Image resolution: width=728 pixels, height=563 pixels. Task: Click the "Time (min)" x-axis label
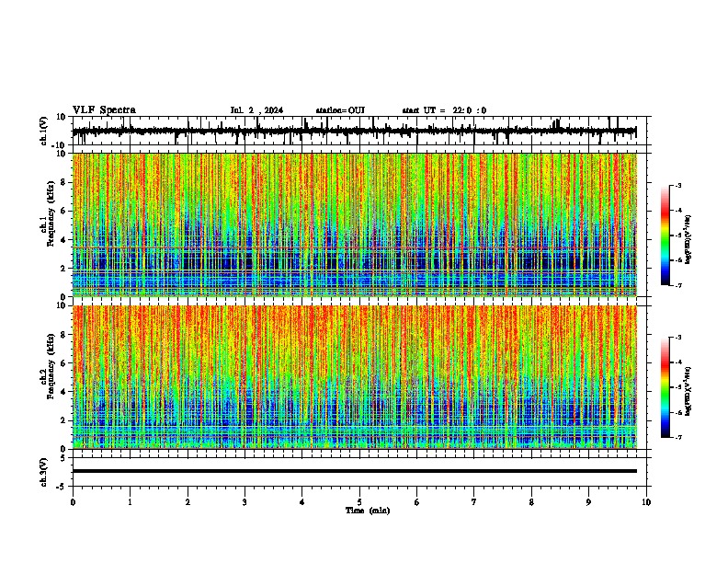click(368, 511)
